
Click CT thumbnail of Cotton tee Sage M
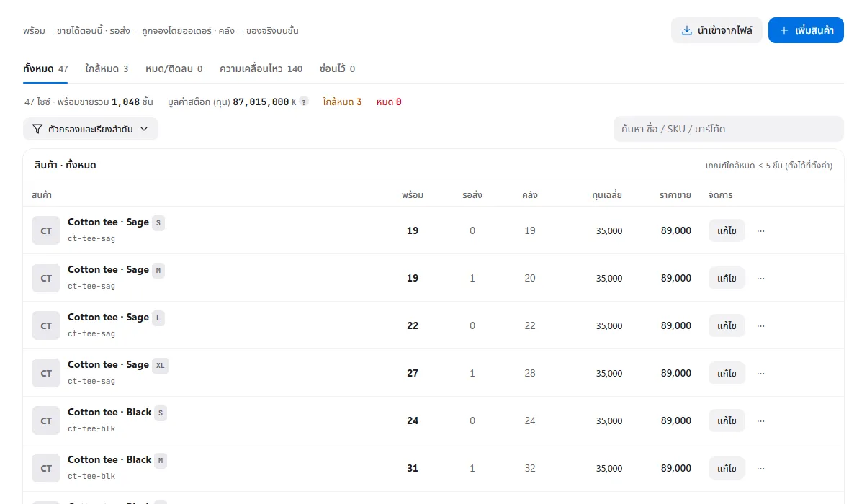pyautogui.click(x=46, y=278)
